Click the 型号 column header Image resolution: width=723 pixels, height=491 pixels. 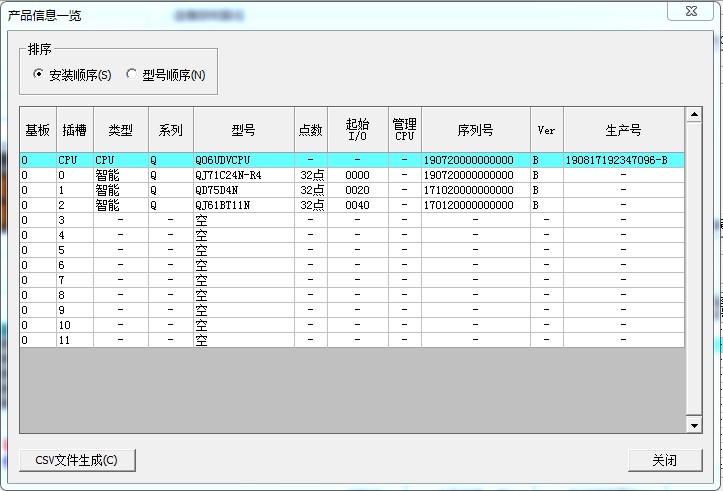click(243, 130)
